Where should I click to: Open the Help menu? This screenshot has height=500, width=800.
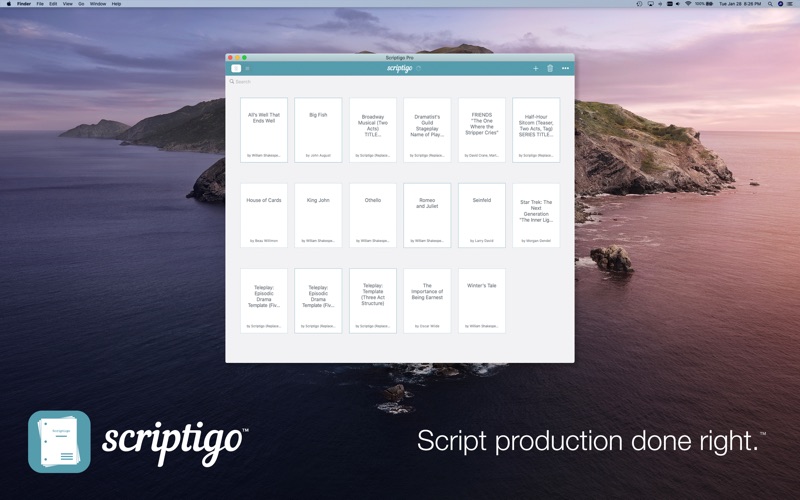(116, 4)
